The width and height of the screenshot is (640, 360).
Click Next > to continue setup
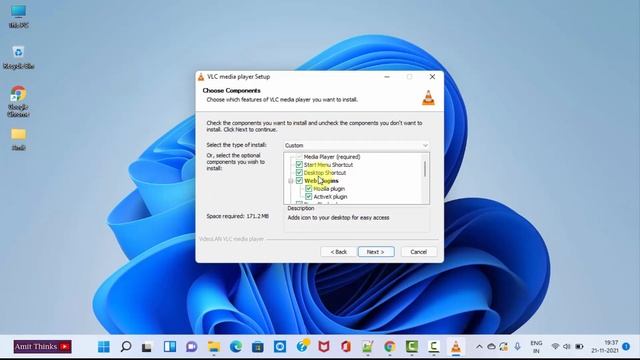coord(376,252)
